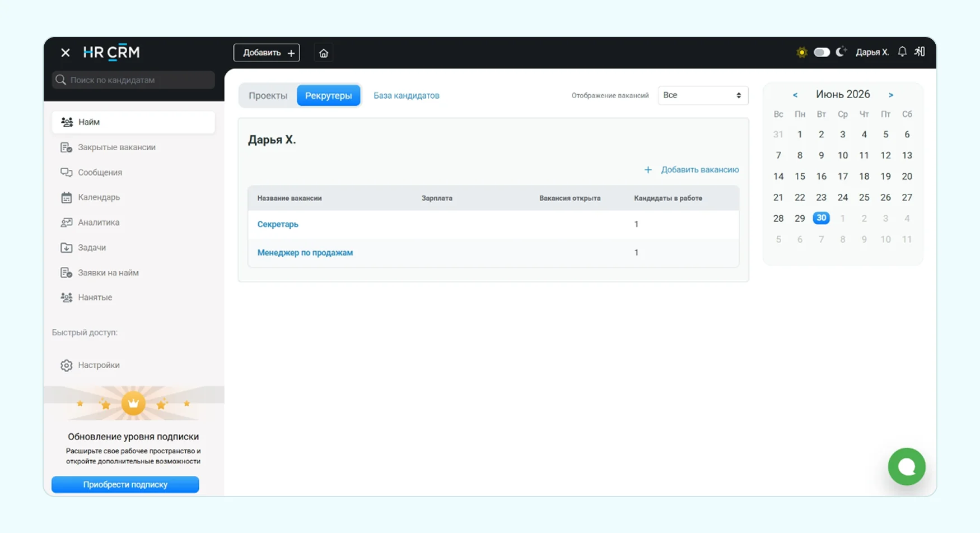
Task: Go to previous month in calendar
Action: click(795, 95)
